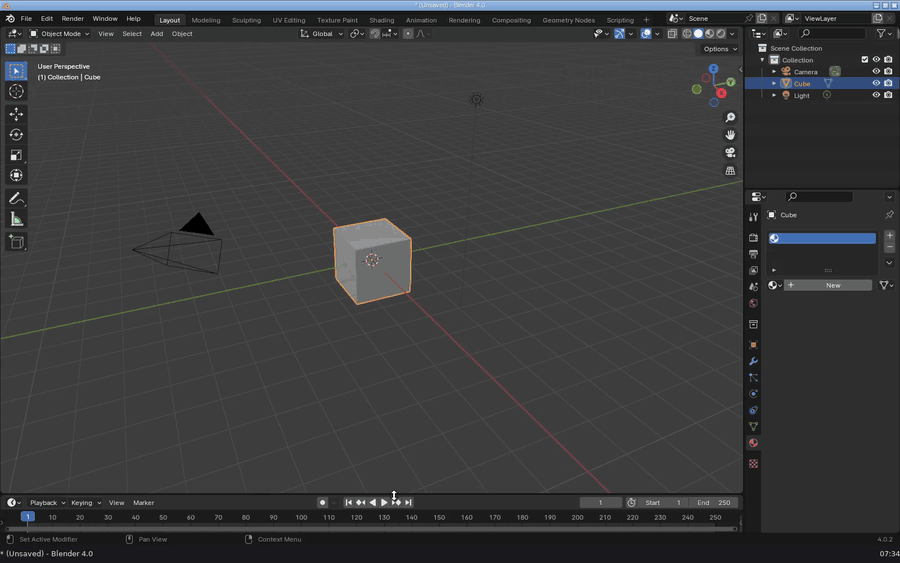Open the viewport Options dropdown
900x563 pixels.
[x=720, y=49]
